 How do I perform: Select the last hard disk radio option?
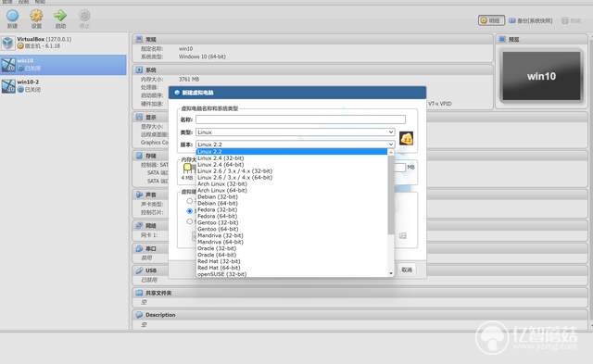pos(189,221)
